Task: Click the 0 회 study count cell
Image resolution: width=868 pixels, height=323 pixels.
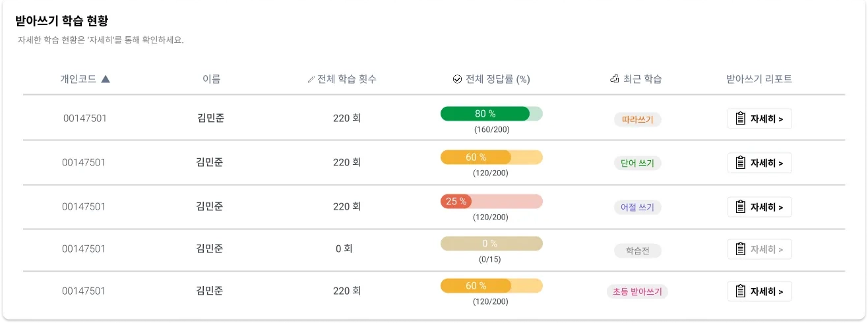Action: tap(344, 249)
